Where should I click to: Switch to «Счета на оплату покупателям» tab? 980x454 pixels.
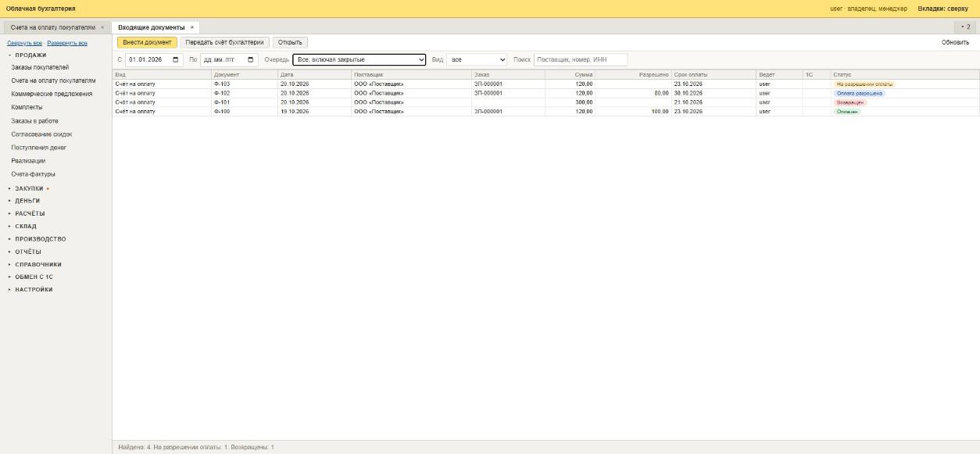point(53,27)
